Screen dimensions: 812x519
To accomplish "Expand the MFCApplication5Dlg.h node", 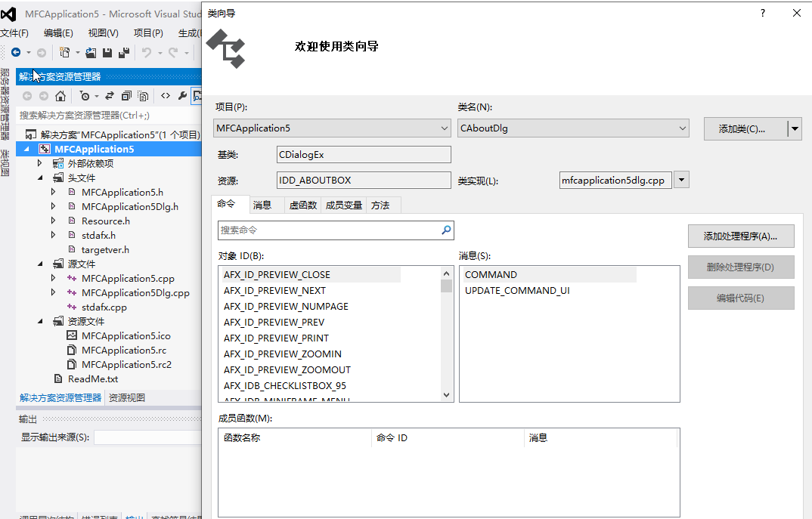I will point(54,206).
